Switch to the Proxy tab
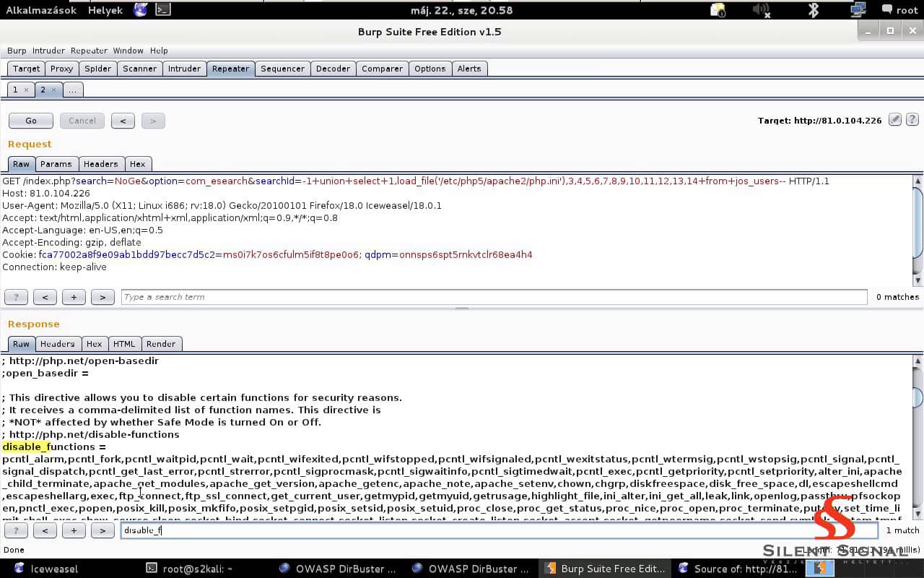 click(61, 69)
